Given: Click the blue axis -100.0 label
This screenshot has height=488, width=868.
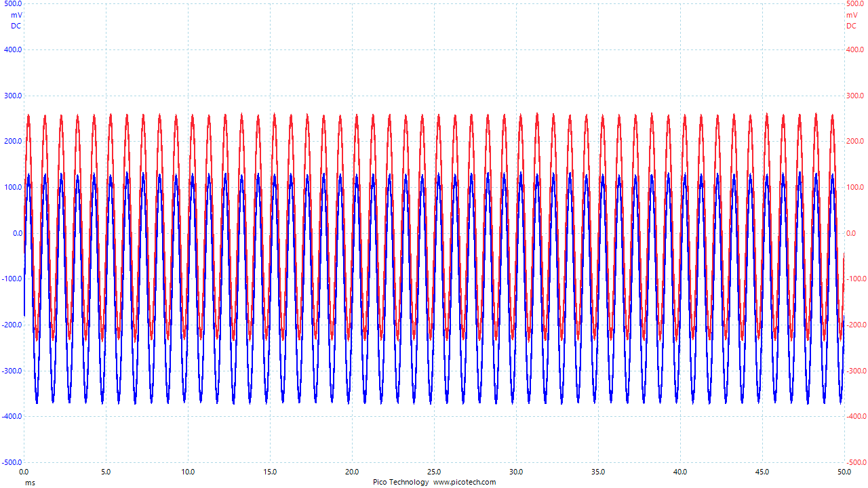Looking at the screenshot, I should coord(12,279).
